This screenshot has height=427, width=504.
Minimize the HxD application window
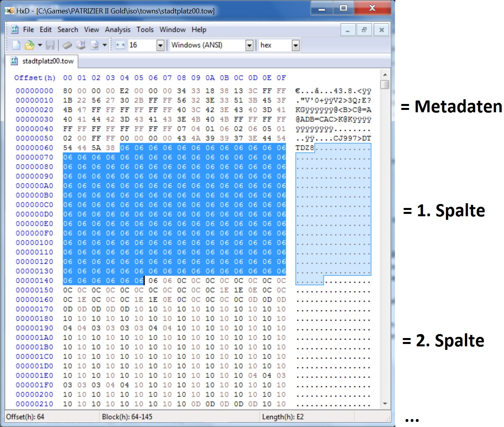[322, 8]
